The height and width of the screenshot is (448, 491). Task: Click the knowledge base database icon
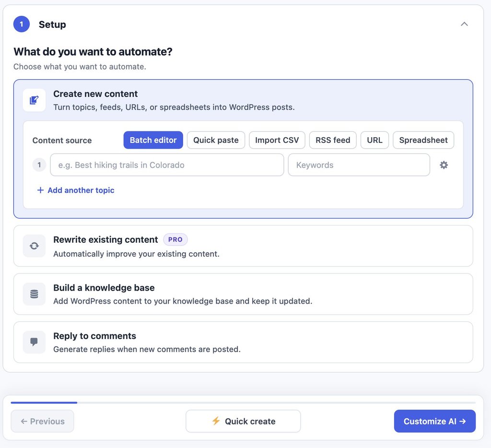(x=34, y=294)
